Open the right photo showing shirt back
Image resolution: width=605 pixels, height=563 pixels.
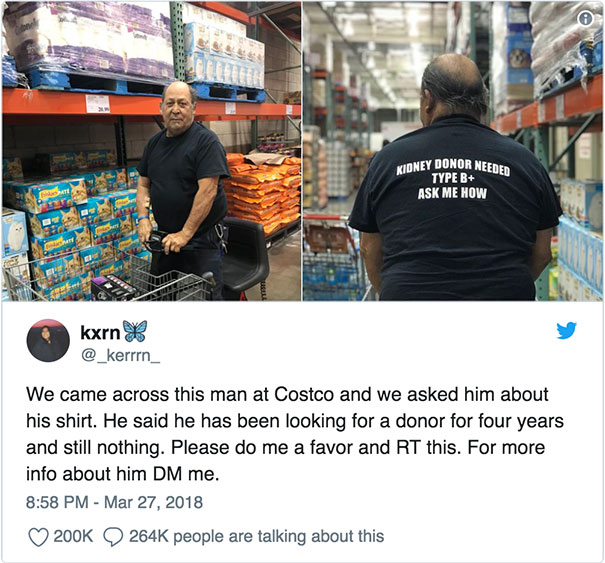click(x=453, y=151)
